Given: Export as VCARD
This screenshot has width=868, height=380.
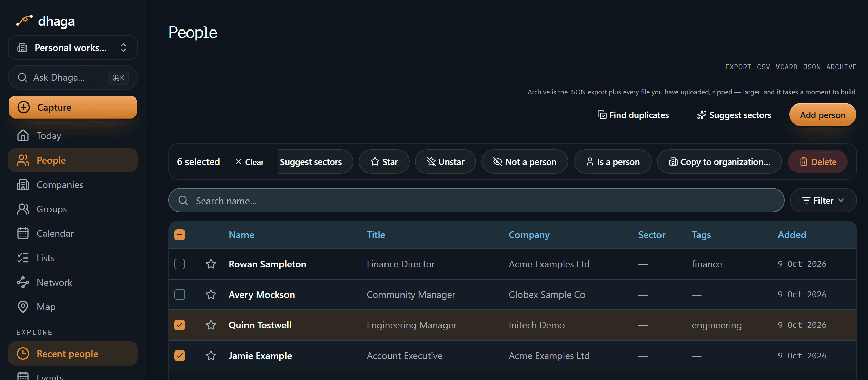Looking at the screenshot, I should pyautogui.click(x=787, y=67).
